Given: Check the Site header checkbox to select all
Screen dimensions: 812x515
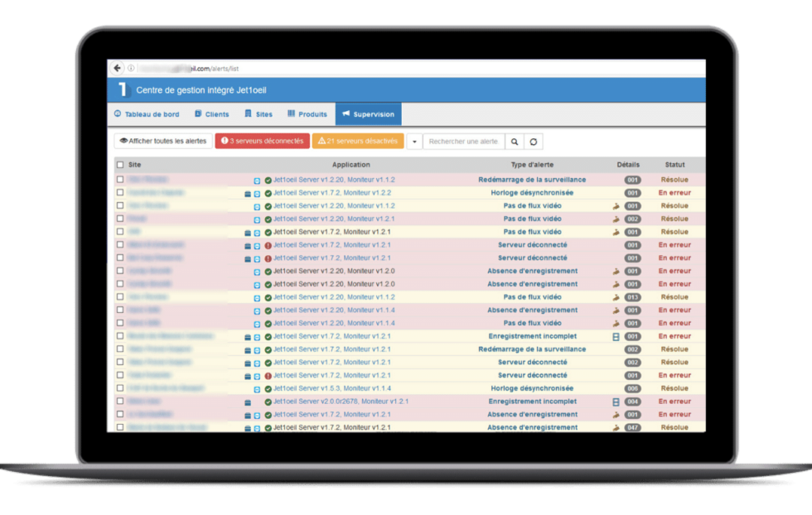Looking at the screenshot, I should 121,165.
